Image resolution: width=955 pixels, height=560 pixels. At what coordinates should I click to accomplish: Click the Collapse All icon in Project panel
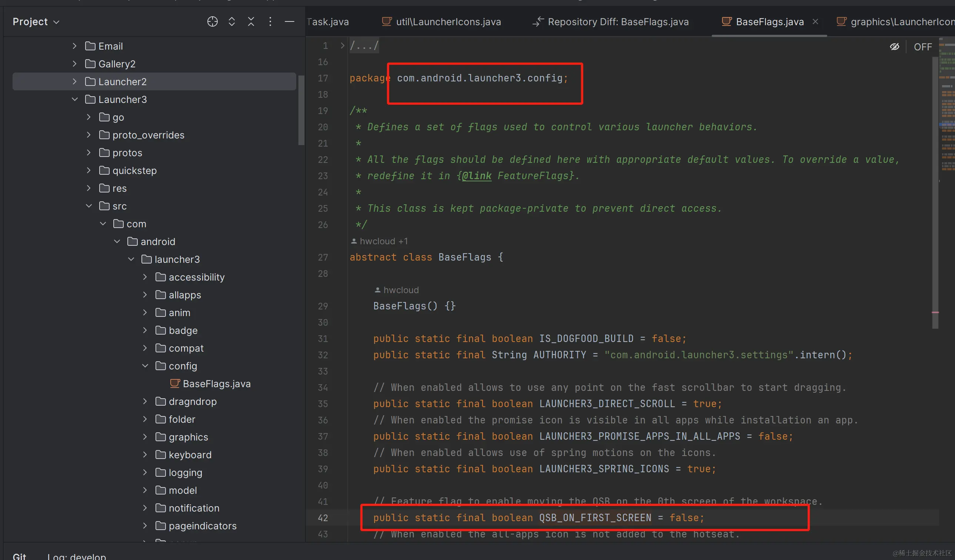coord(251,21)
